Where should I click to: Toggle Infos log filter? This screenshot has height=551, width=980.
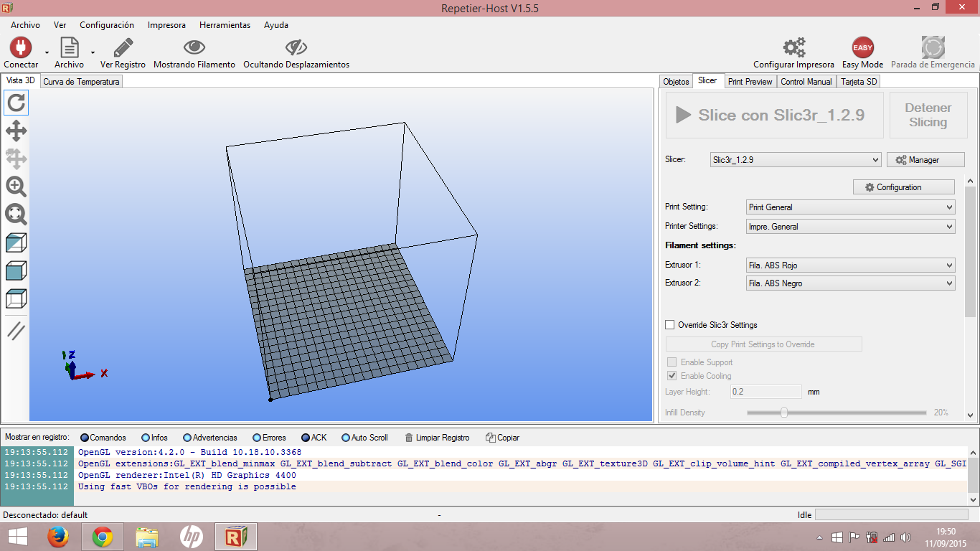pyautogui.click(x=154, y=438)
